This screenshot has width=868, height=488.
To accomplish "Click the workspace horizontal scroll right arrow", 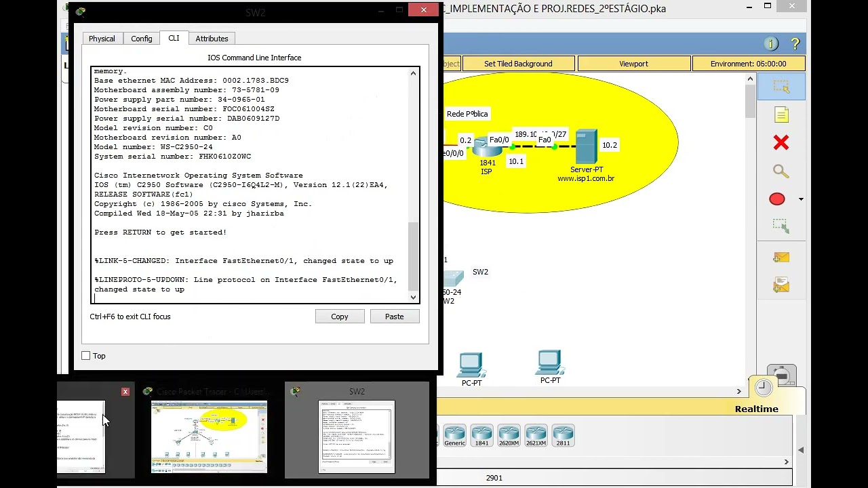I will point(739,391).
